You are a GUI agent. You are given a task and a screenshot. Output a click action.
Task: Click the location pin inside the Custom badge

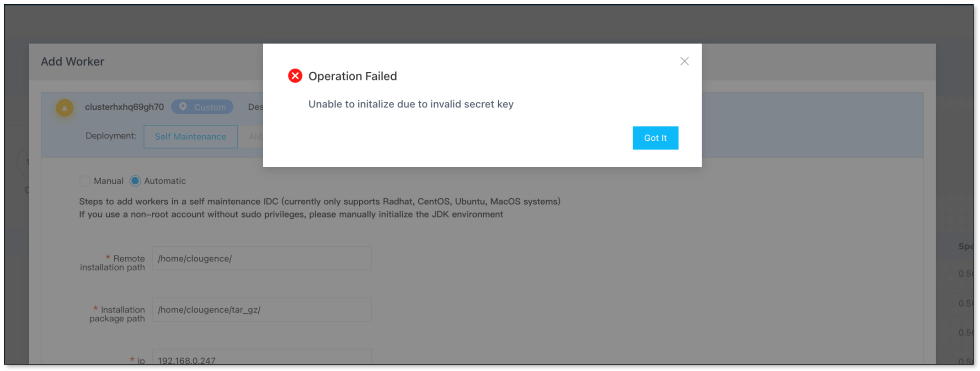(183, 106)
